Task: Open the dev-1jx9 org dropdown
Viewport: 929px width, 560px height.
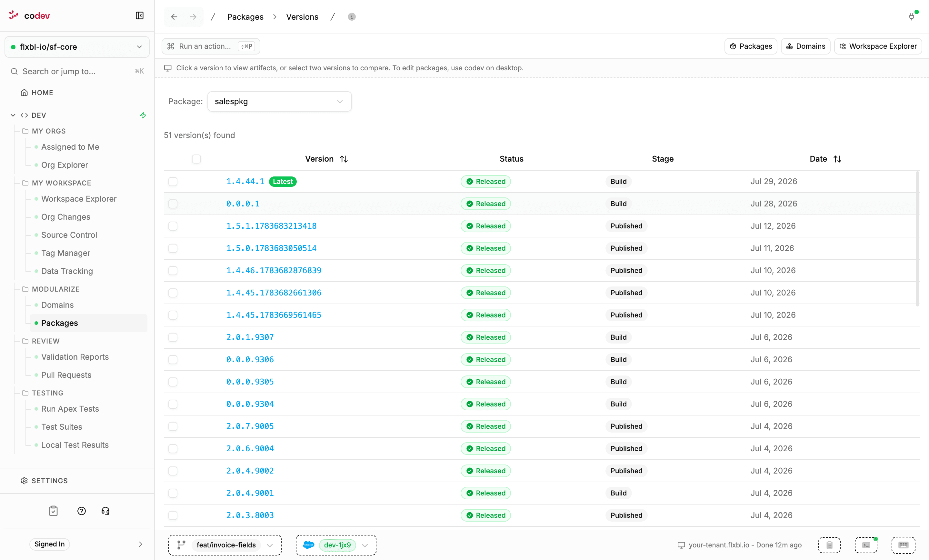Action: click(336, 545)
